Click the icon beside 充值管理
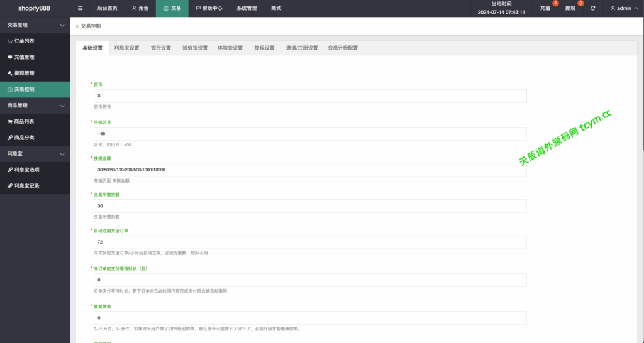The height and width of the screenshot is (343, 644). pos(10,57)
